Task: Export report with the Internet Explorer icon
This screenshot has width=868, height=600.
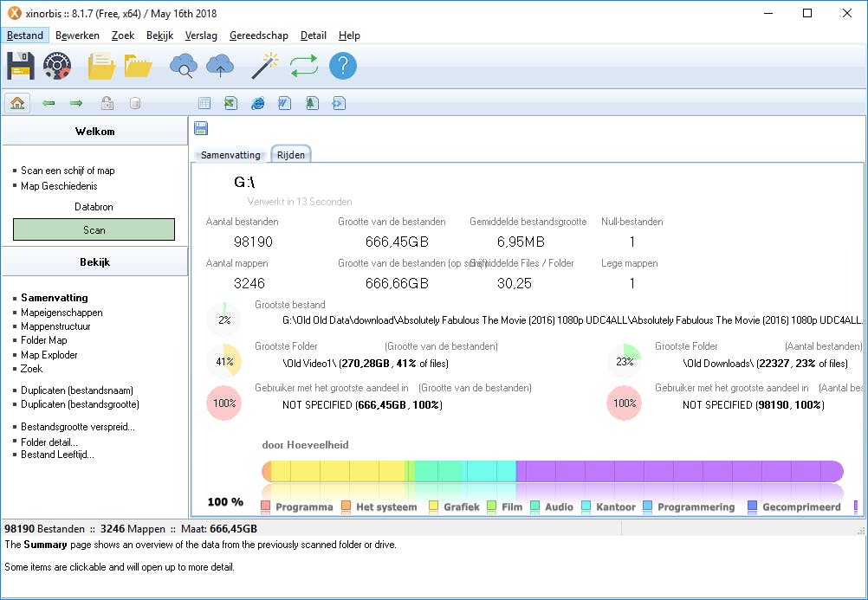Action: 257,103
